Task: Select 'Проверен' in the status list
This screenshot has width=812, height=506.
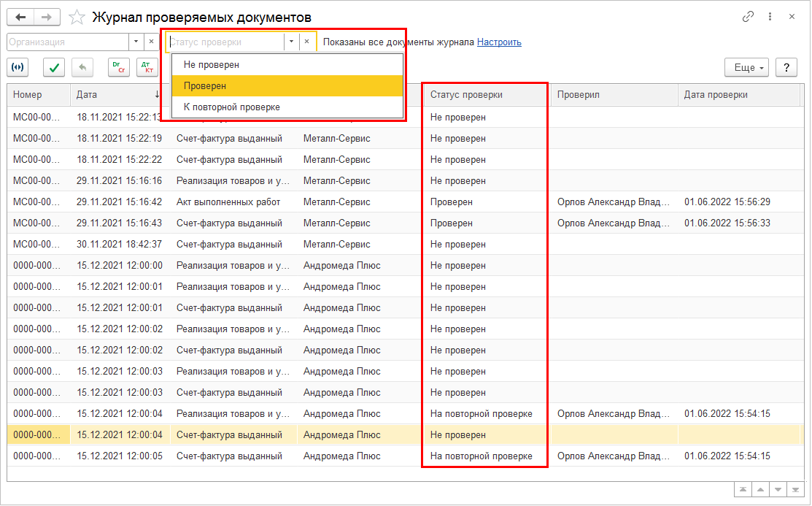Action: pos(287,86)
